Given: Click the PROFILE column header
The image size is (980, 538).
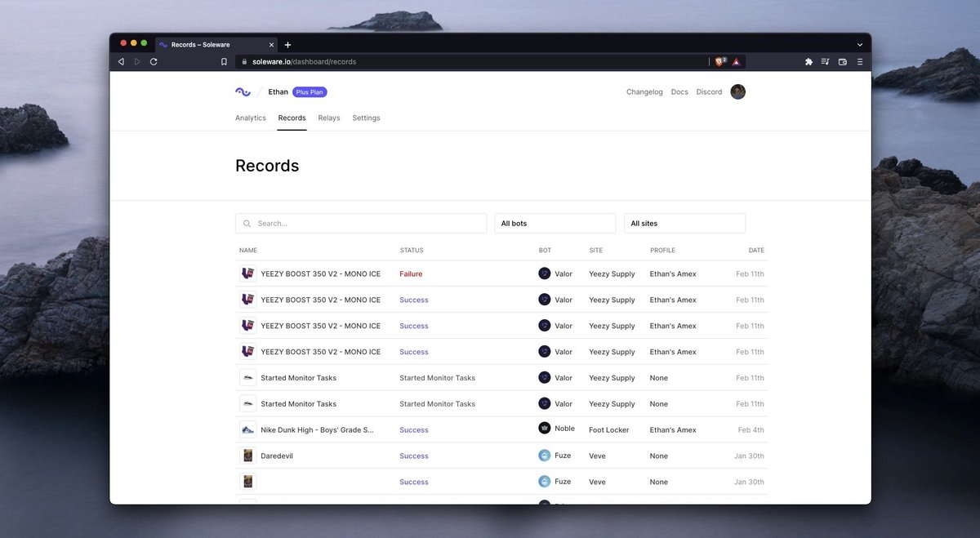Looking at the screenshot, I should point(662,251).
